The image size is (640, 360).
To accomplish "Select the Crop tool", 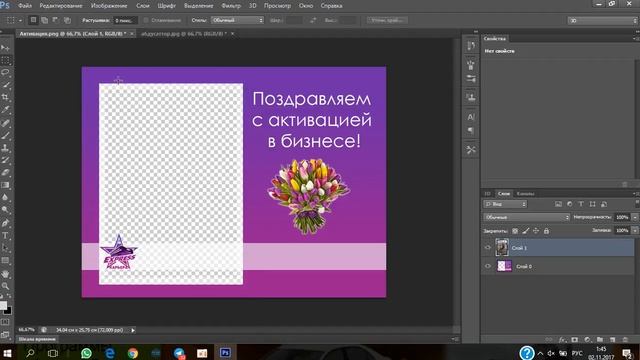I will [5, 97].
